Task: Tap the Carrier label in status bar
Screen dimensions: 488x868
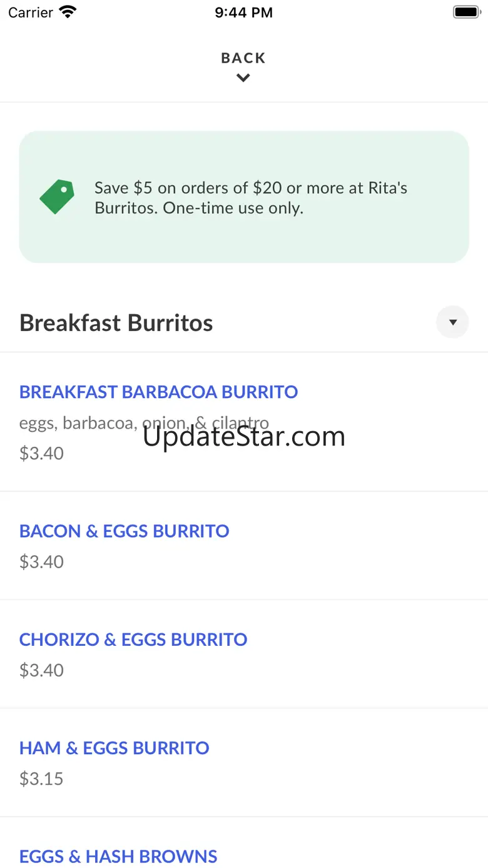Action: coord(31,13)
